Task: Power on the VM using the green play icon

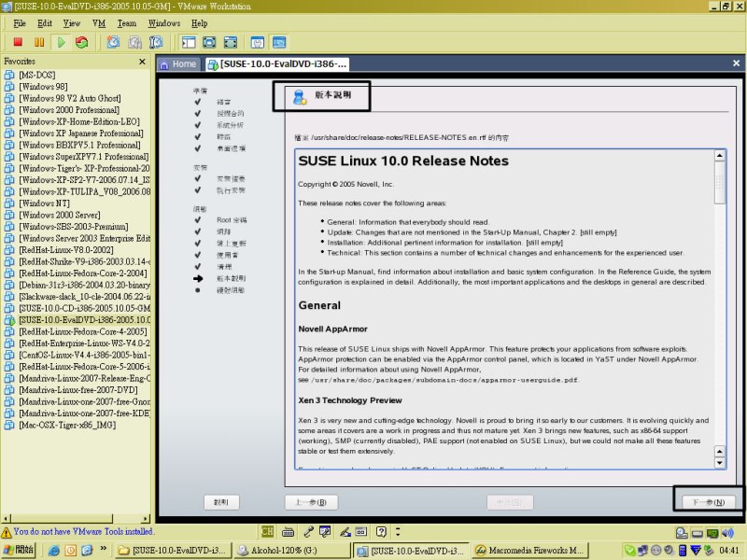Action: click(x=61, y=42)
